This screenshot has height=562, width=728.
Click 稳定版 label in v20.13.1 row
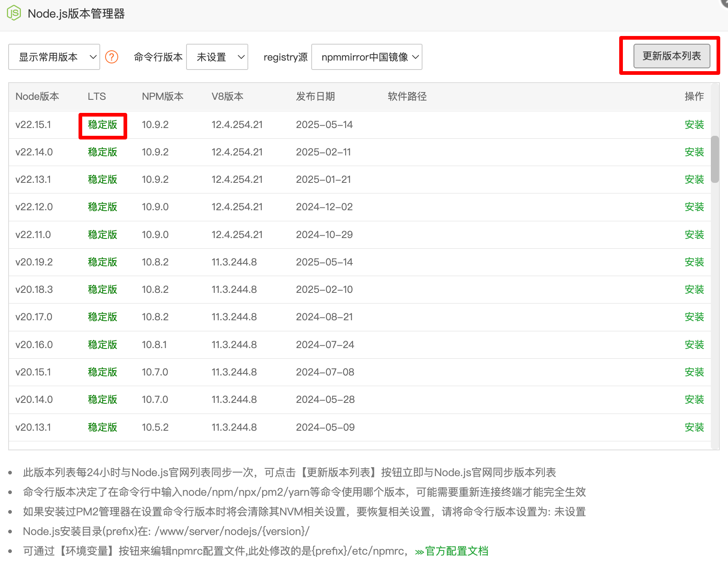(x=103, y=427)
